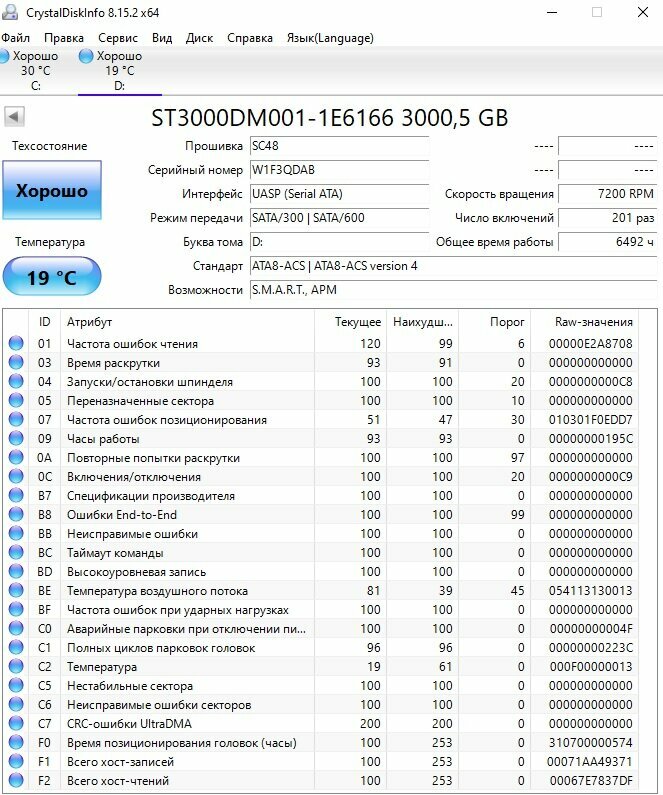663x795 pixels.
Task: Open the Файл menu
Action: tap(15, 38)
